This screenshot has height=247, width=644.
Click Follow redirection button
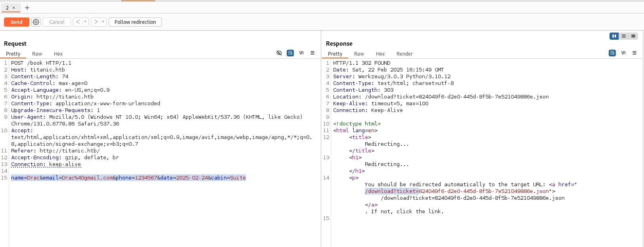(x=135, y=22)
